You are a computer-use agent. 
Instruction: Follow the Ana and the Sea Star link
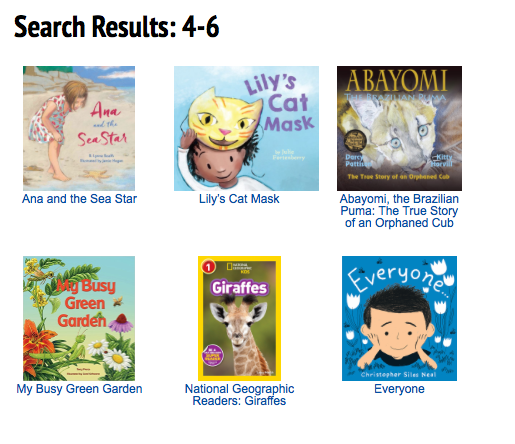pos(79,199)
